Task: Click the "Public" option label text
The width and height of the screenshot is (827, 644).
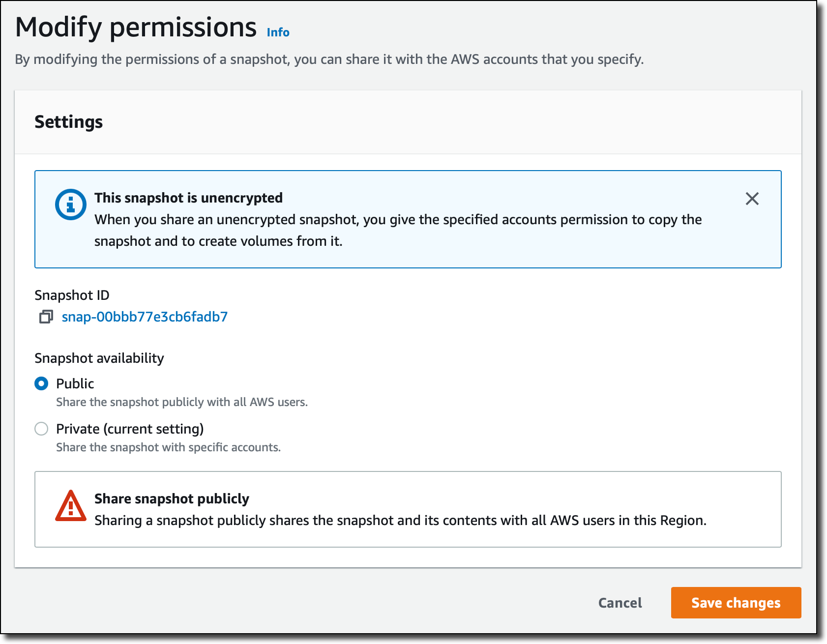Action: 75,383
